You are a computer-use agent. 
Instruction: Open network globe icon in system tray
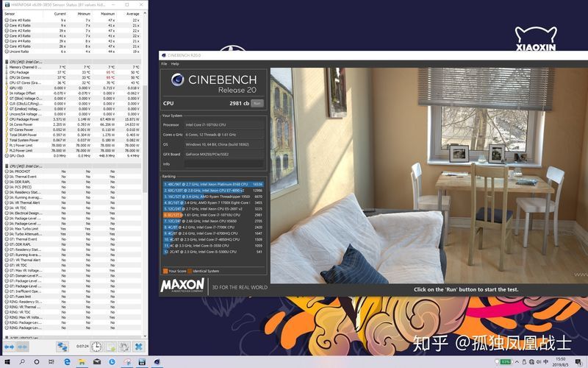[531, 362]
